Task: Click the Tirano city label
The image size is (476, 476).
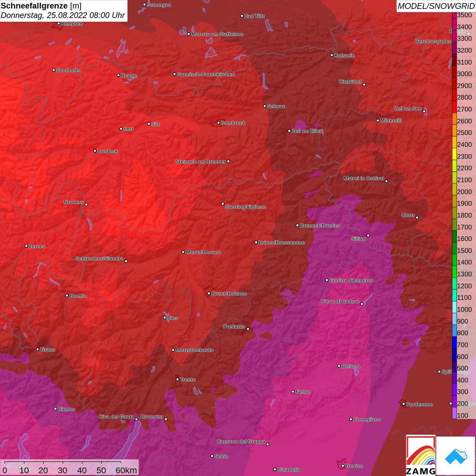Action: [48, 350]
